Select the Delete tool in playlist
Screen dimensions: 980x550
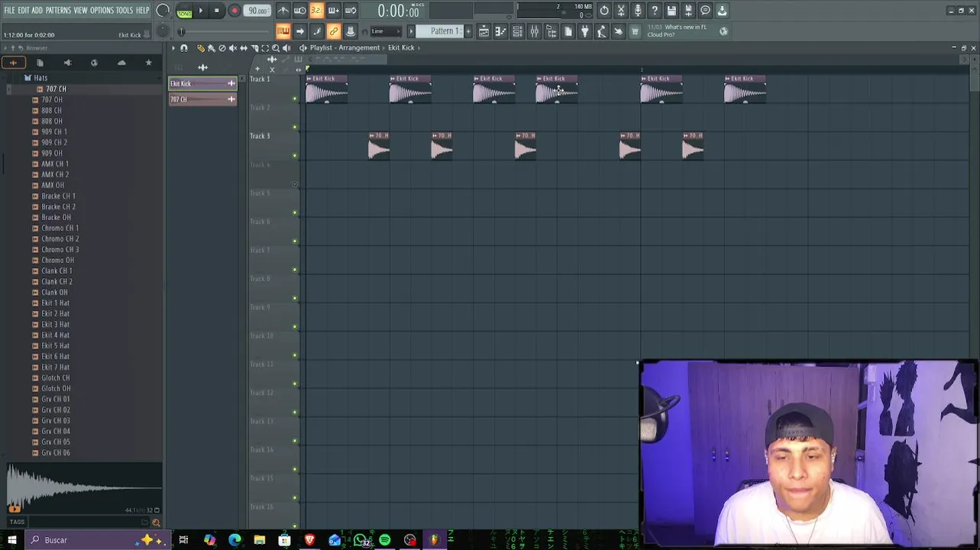pos(222,47)
